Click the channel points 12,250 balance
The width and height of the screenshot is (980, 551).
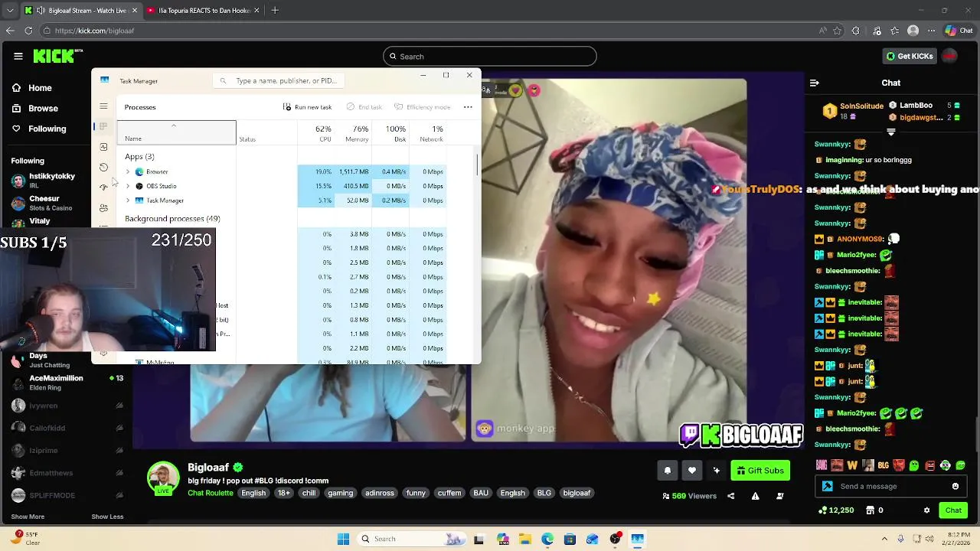tap(836, 510)
